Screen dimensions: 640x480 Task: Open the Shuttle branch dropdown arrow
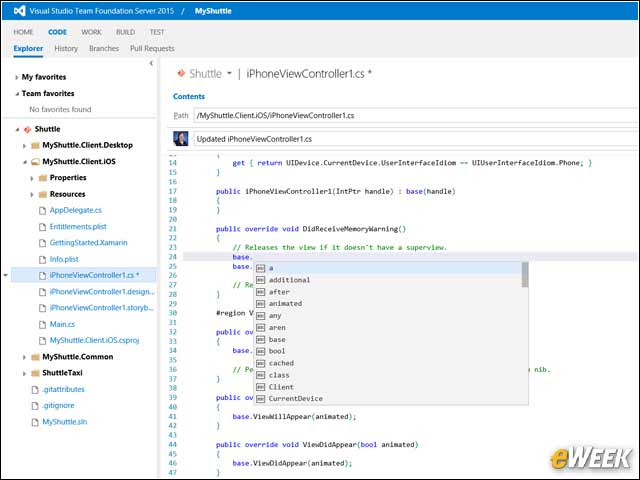click(229, 73)
